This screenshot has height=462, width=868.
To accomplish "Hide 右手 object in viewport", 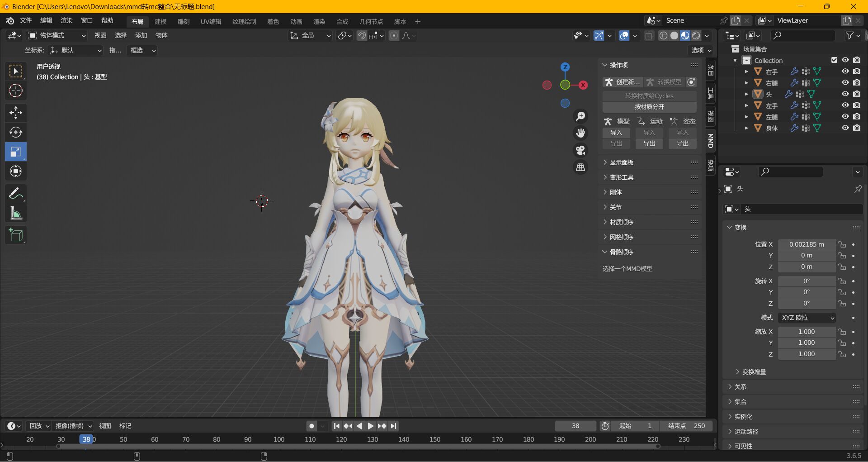I will (x=845, y=71).
